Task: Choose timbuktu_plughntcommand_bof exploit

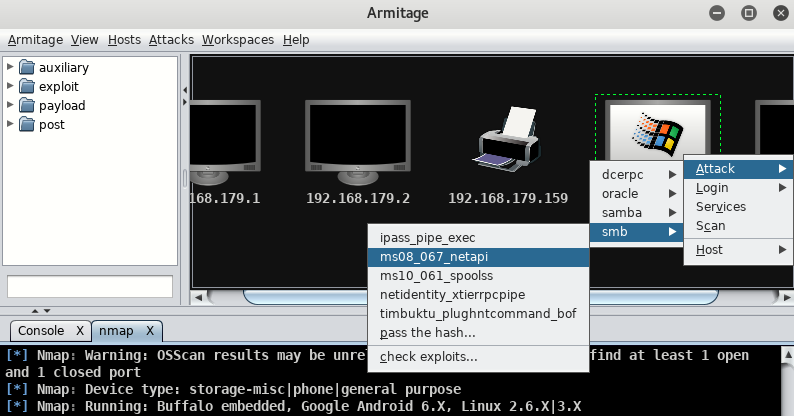Action: pos(479,314)
